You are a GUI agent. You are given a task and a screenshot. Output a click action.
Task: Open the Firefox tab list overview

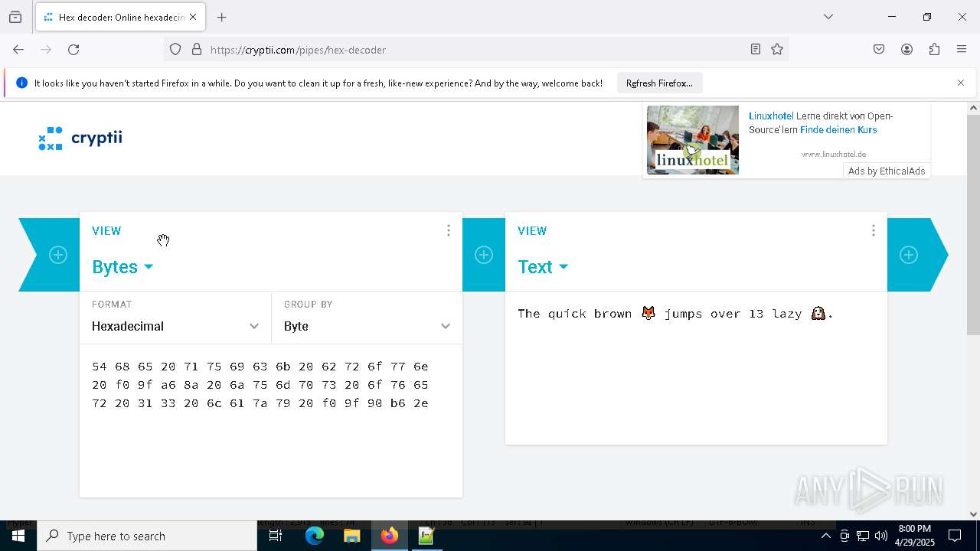(x=15, y=17)
